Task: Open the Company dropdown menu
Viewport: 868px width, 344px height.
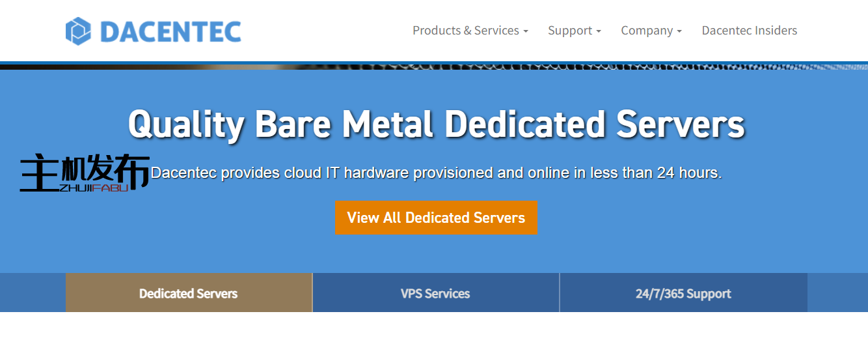Action: click(651, 31)
